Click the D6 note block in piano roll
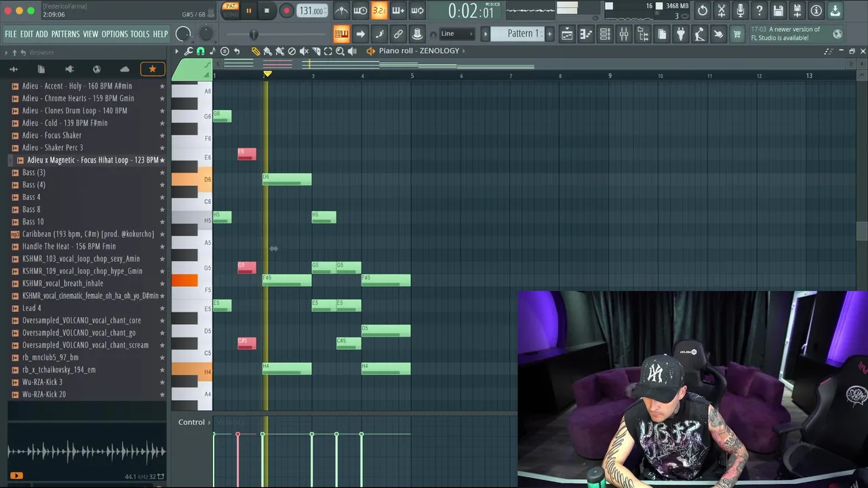This screenshot has width=868, height=488. pyautogui.click(x=287, y=180)
